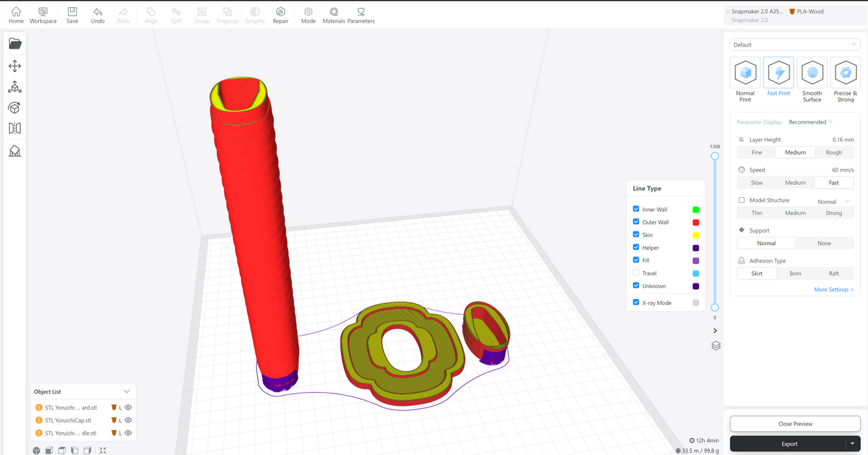The height and width of the screenshot is (455, 868).
Task: Choose Brim adhesion type
Action: coord(795,274)
